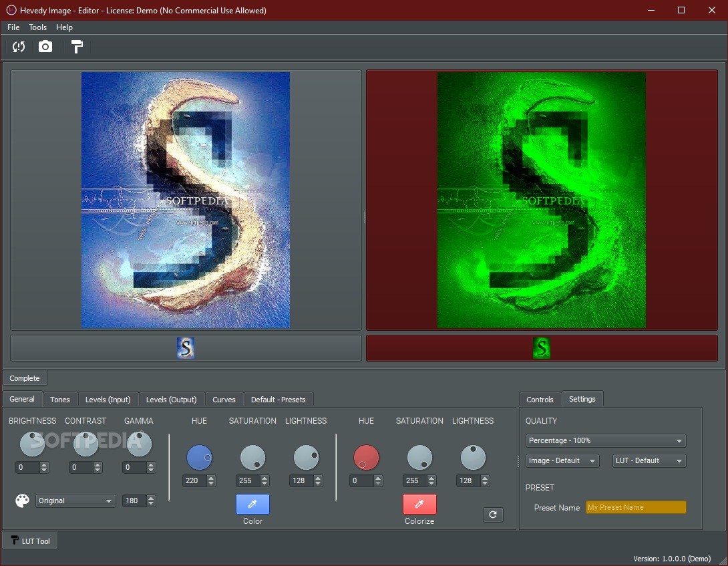Open the LUT - Default dropdown
The height and width of the screenshot is (566, 728).
pyautogui.click(x=649, y=460)
